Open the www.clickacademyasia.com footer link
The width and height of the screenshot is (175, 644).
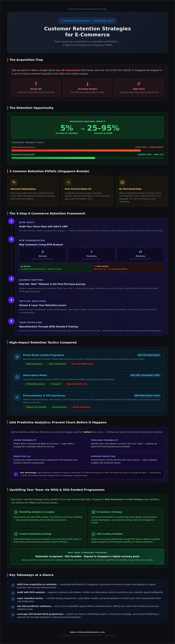[87, 632]
